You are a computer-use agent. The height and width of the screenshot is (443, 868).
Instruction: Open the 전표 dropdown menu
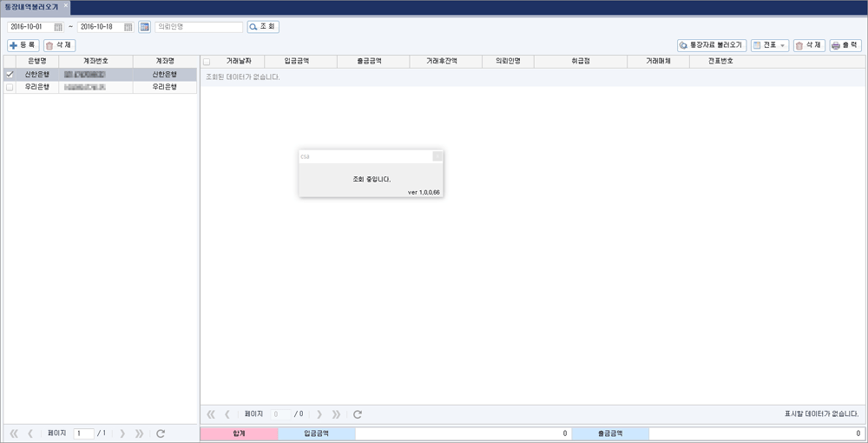point(770,45)
